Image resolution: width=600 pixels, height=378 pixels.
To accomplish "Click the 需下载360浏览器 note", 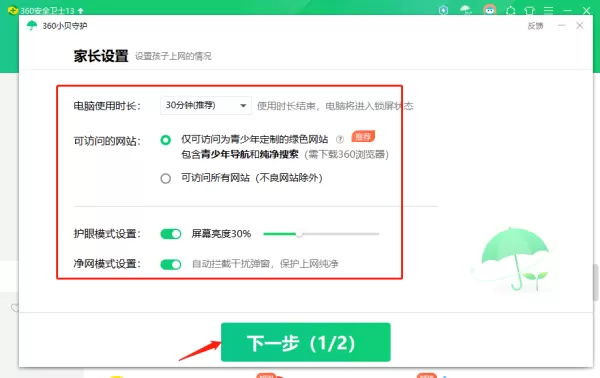I will pyautogui.click(x=346, y=155).
